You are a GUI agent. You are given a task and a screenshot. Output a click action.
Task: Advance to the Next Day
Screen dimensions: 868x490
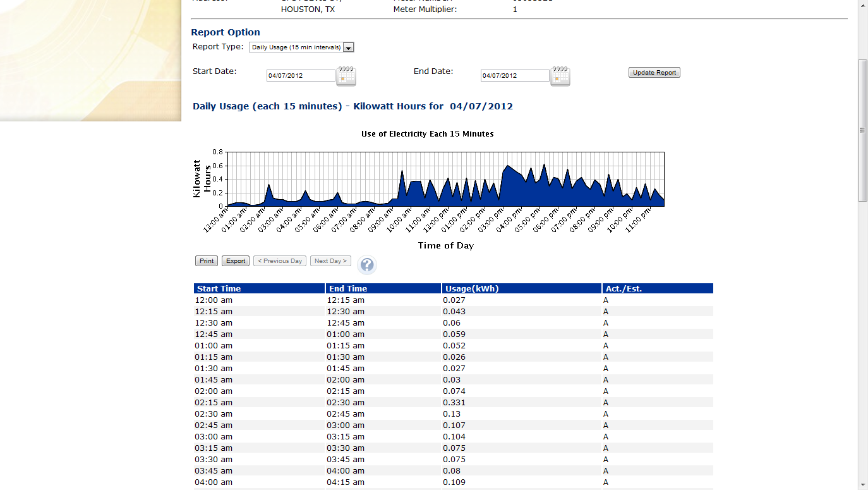pos(330,261)
